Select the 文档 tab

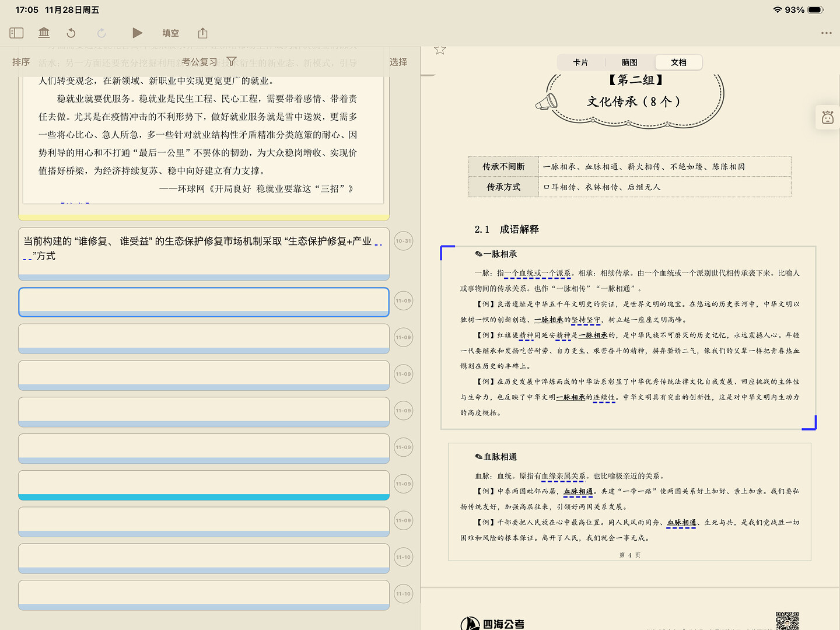(x=678, y=62)
